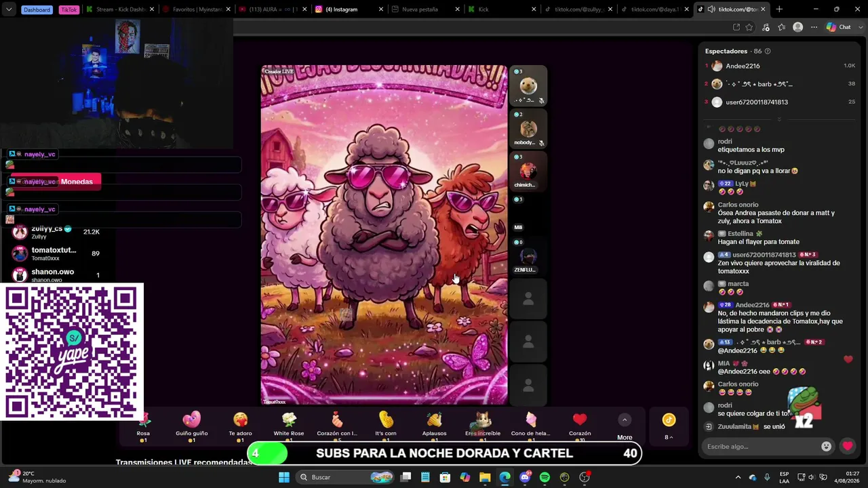The height and width of the screenshot is (488, 868).
Task: Open a new browser tab
Action: coord(779,9)
